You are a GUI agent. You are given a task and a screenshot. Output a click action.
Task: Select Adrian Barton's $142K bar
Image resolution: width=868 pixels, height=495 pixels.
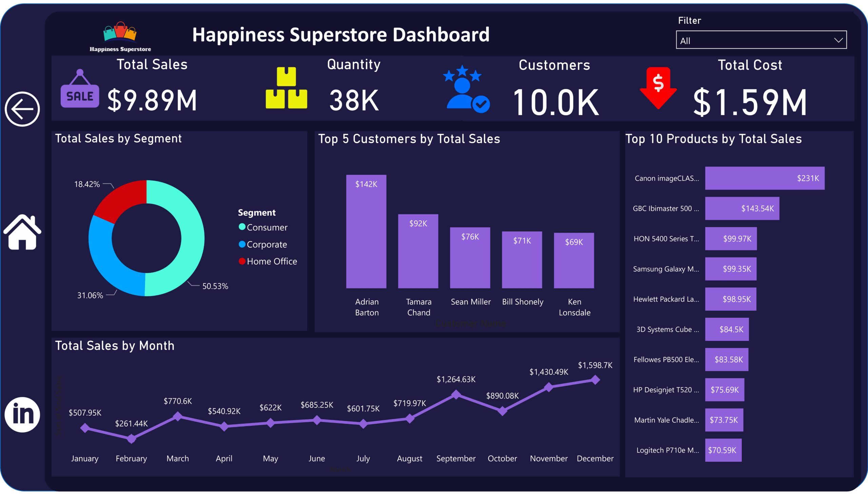coord(366,232)
